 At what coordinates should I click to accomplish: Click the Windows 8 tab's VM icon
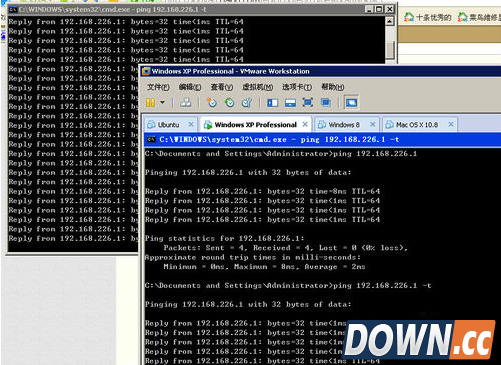(322, 125)
